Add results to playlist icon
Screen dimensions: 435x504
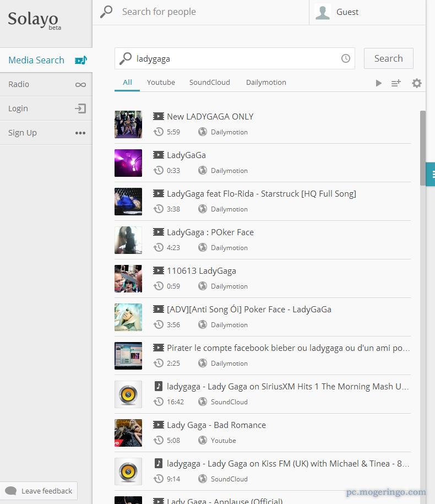pyautogui.click(x=396, y=83)
